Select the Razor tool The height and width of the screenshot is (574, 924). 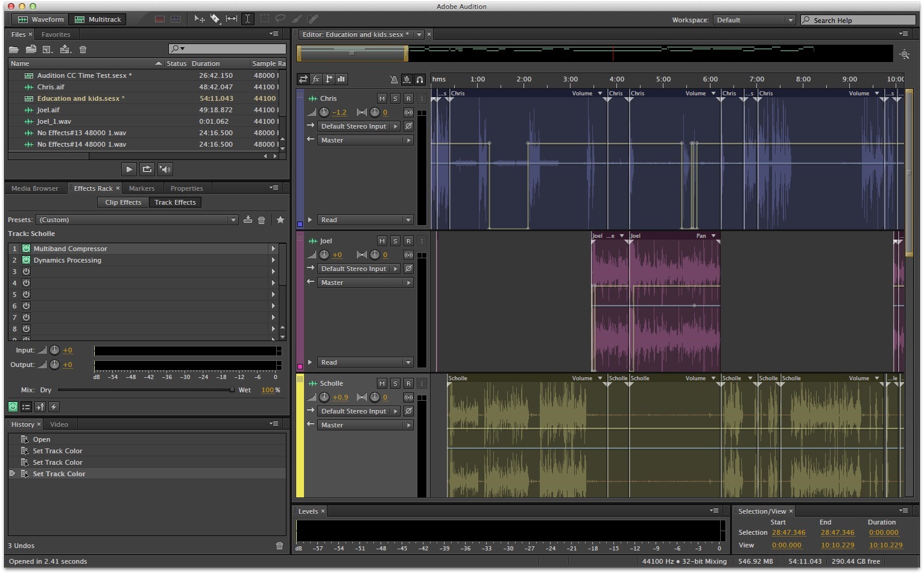[x=215, y=19]
